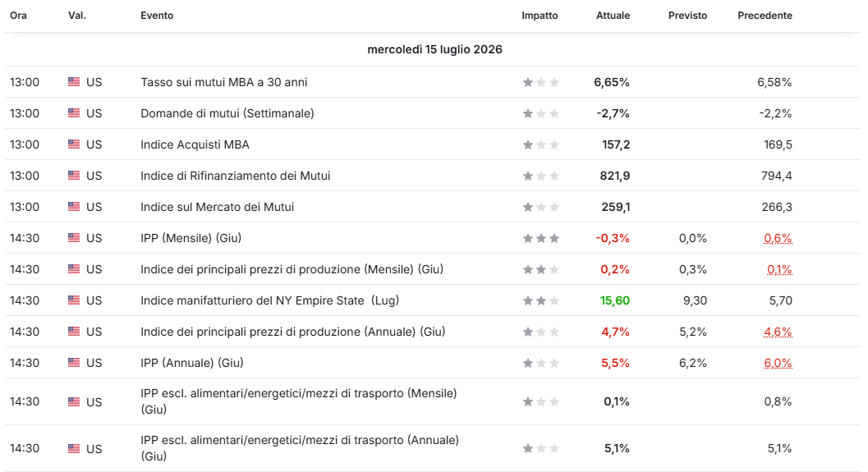
Task: Click US flag in Indice Acquisti MBA row
Action: tap(74, 144)
